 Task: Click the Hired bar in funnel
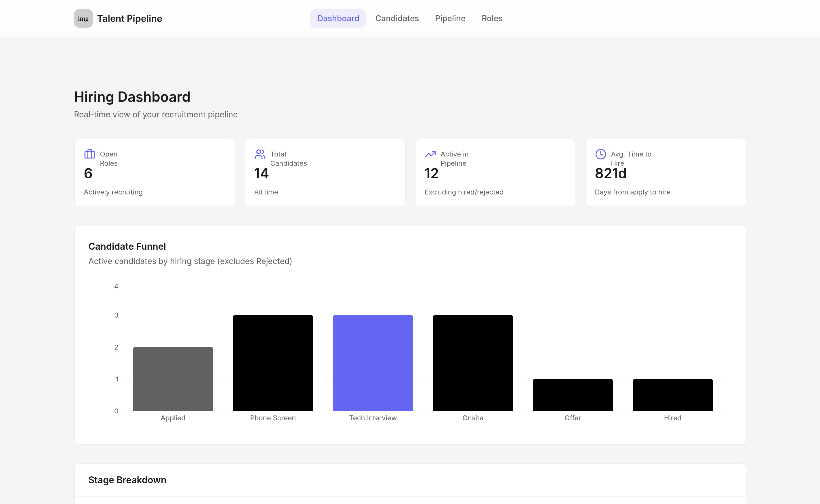[x=673, y=395]
